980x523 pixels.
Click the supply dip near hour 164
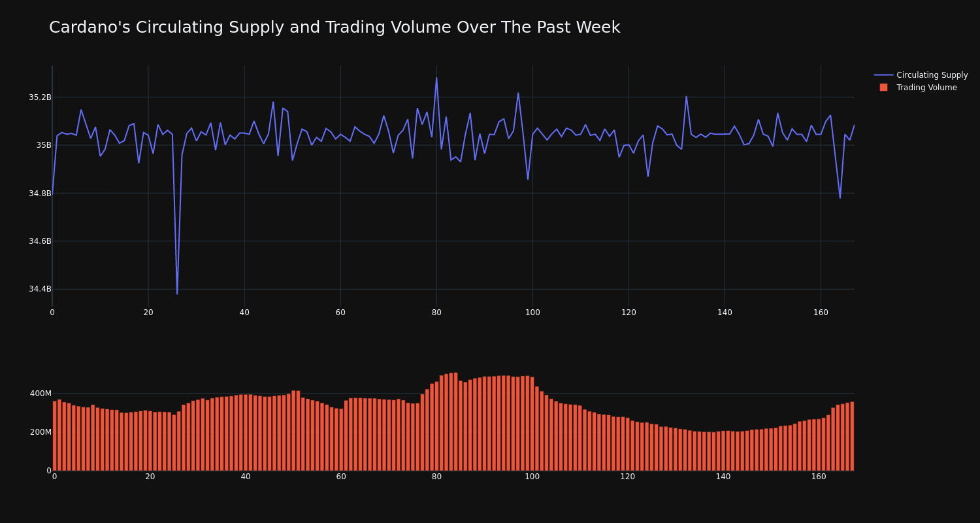point(840,197)
